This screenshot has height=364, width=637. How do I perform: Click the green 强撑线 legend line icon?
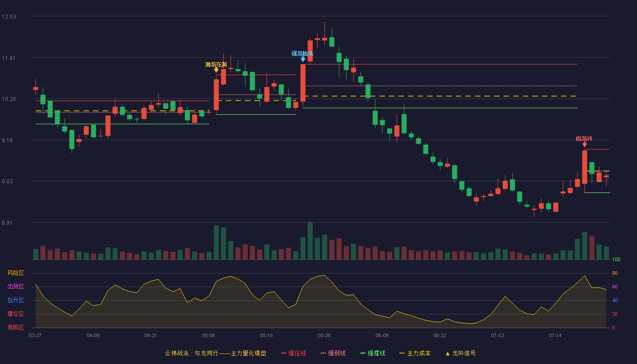tap(363, 354)
